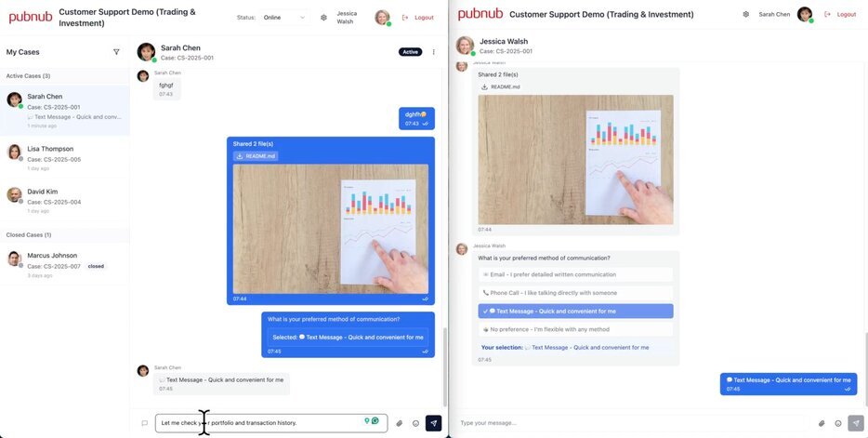Viewport: 868px width, 438px height.
Task: Open the emoji picker in customer chat
Action: [838, 423]
